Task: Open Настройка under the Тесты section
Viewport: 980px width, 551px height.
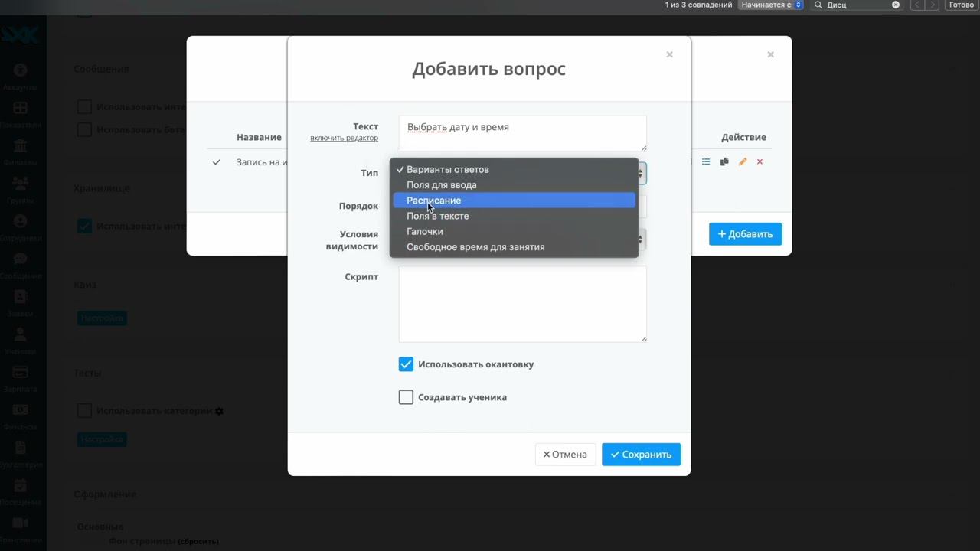Action: coord(102,439)
